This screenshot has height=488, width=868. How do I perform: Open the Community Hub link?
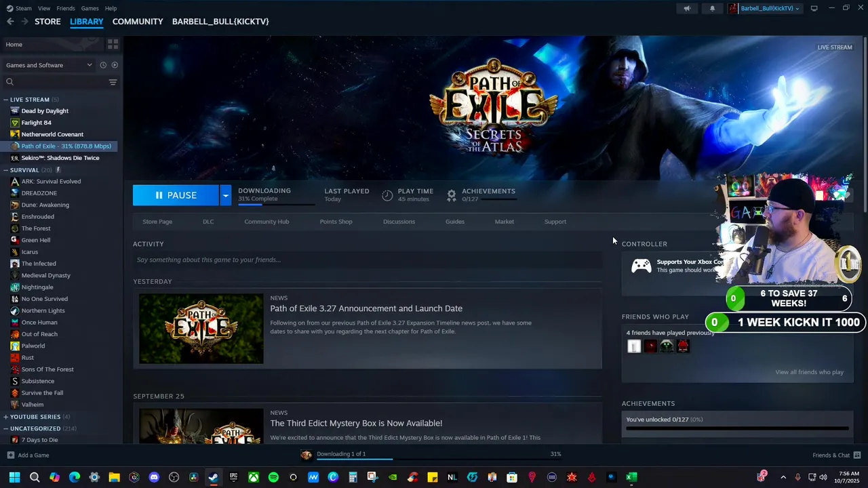pos(267,222)
